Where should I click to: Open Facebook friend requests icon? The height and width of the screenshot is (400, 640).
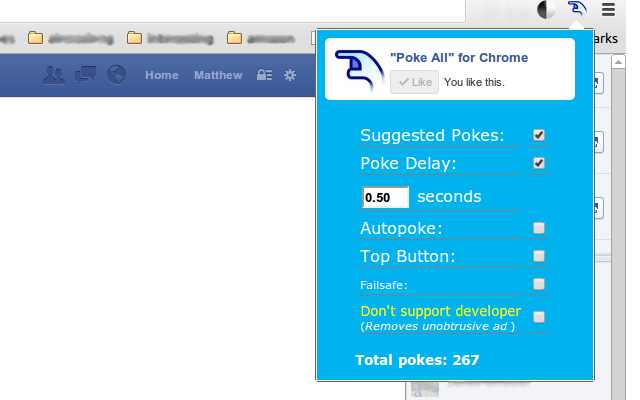pyautogui.click(x=54, y=75)
